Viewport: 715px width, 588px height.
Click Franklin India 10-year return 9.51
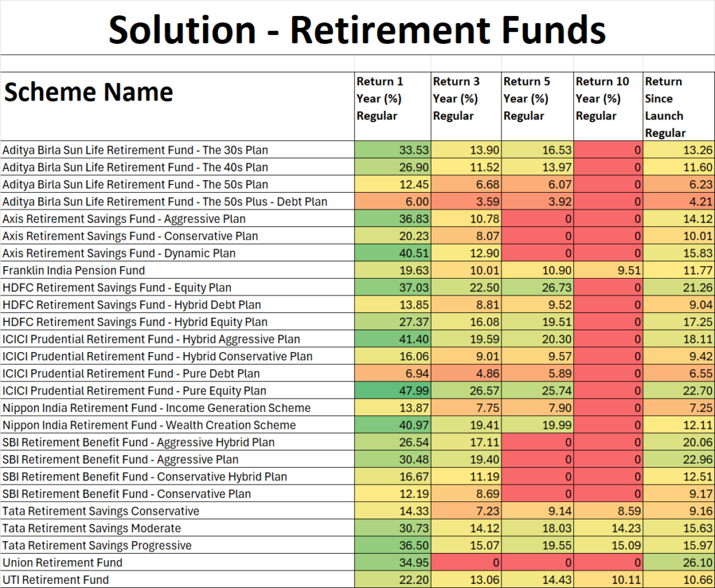coord(608,270)
